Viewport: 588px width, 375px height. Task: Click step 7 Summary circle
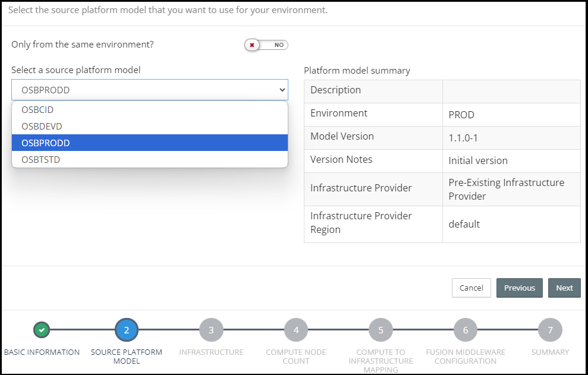(550, 330)
